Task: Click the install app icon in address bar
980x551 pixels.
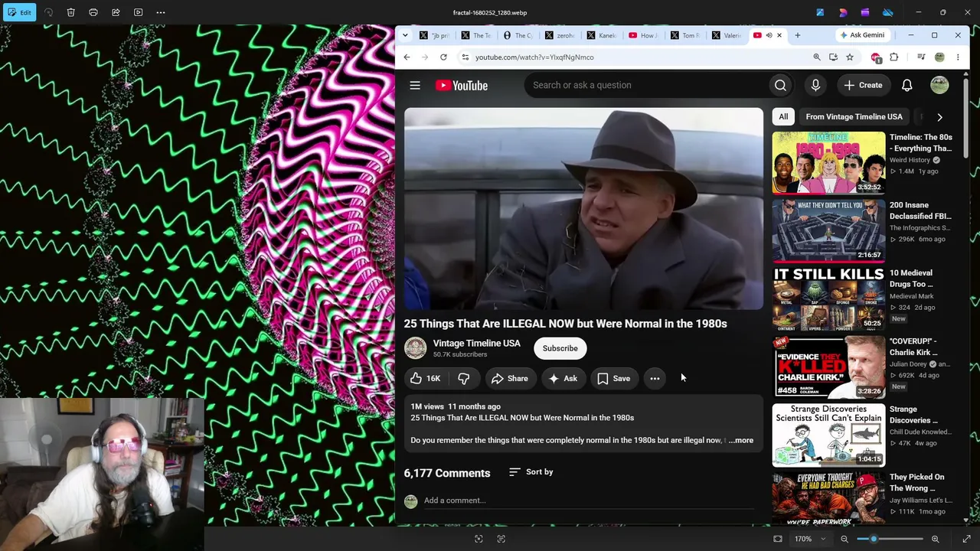Action: [x=833, y=57]
